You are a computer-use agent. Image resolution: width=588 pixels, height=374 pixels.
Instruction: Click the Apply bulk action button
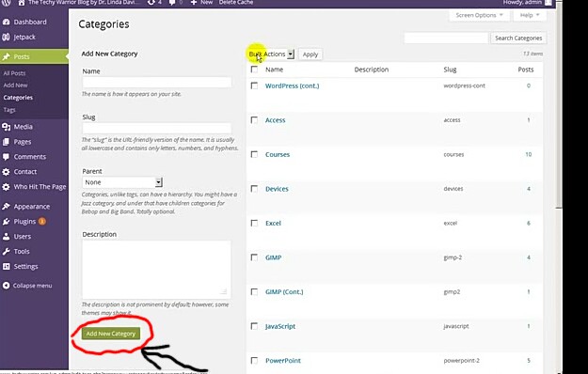(x=310, y=55)
